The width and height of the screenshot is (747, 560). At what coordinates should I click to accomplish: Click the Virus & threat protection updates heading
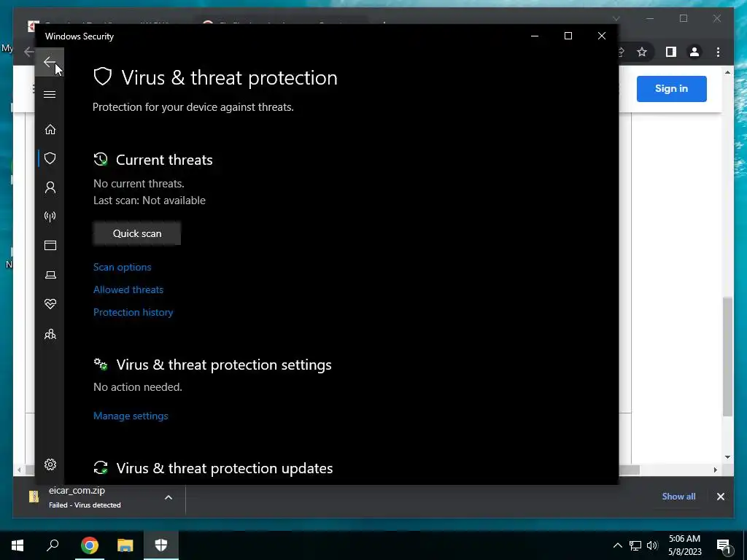click(x=225, y=468)
